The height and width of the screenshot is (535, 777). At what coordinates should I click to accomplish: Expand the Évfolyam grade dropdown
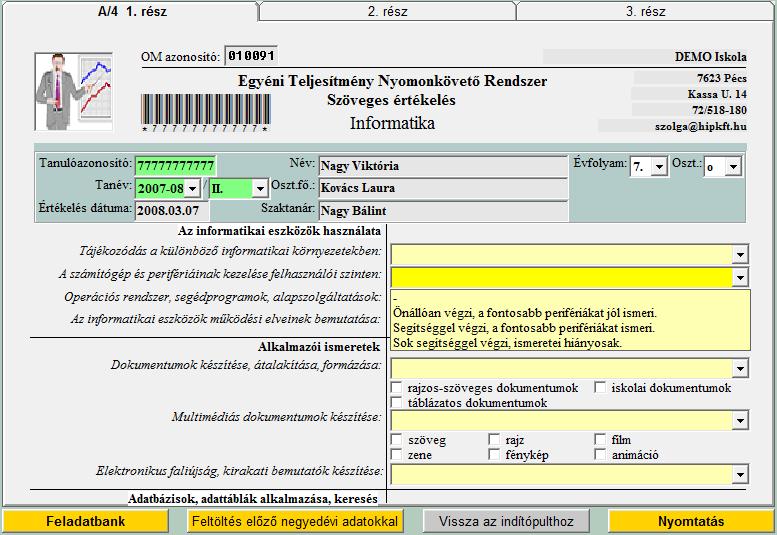tap(658, 167)
